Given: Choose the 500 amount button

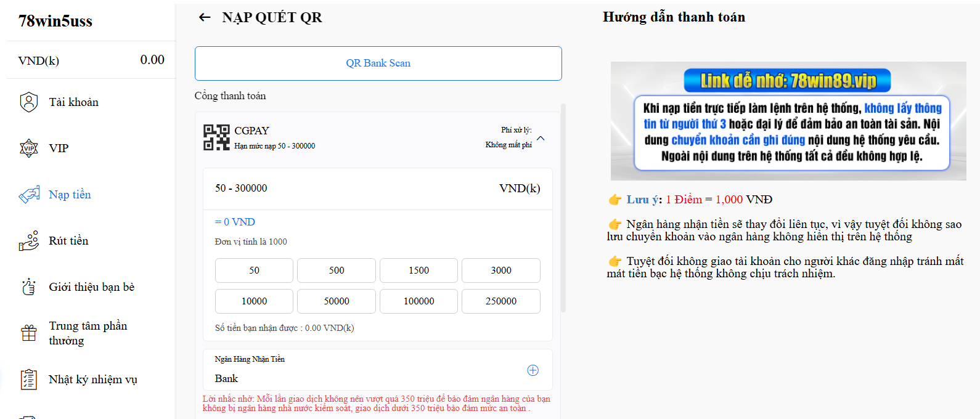Looking at the screenshot, I should pyautogui.click(x=337, y=271).
